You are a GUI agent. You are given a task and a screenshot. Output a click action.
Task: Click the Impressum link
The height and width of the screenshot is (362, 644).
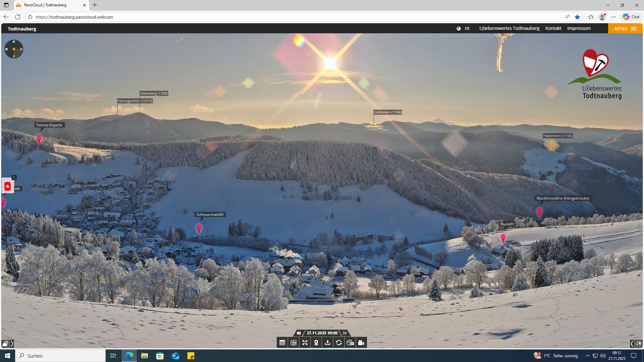coord(579,28)
